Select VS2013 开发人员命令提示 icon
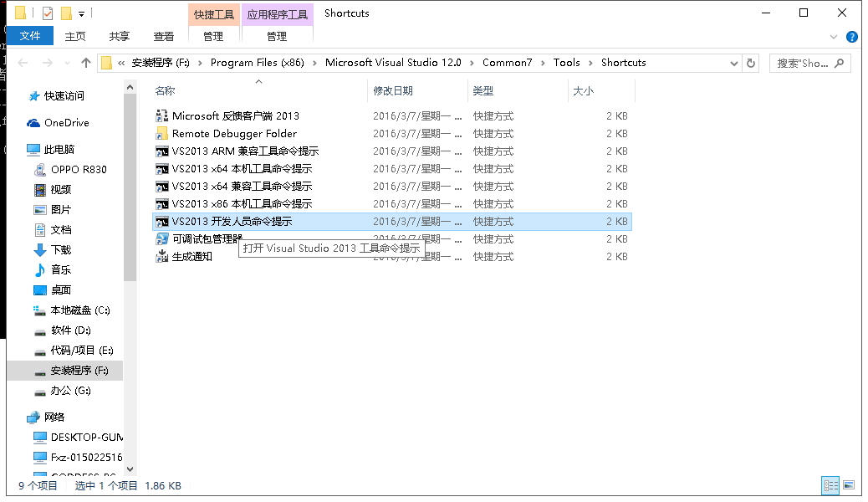The width and height of the screenshot is (868, 502). (x=161, y=223)
